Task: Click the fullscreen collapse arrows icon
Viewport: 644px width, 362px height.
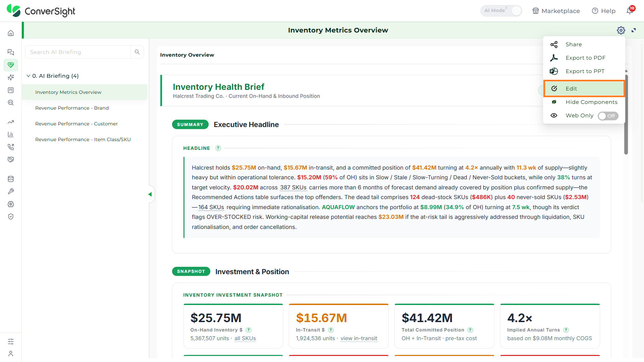Action: tap(634, 30)
